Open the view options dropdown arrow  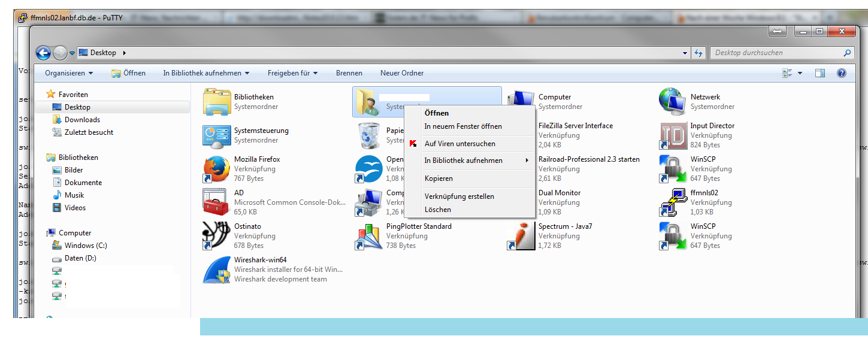click(x=800, y=73)
